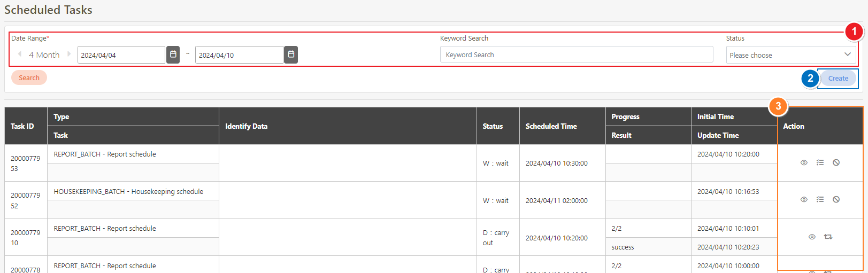
Task: Focus the Keyword Search input field
Action: [x=576, y=54]
